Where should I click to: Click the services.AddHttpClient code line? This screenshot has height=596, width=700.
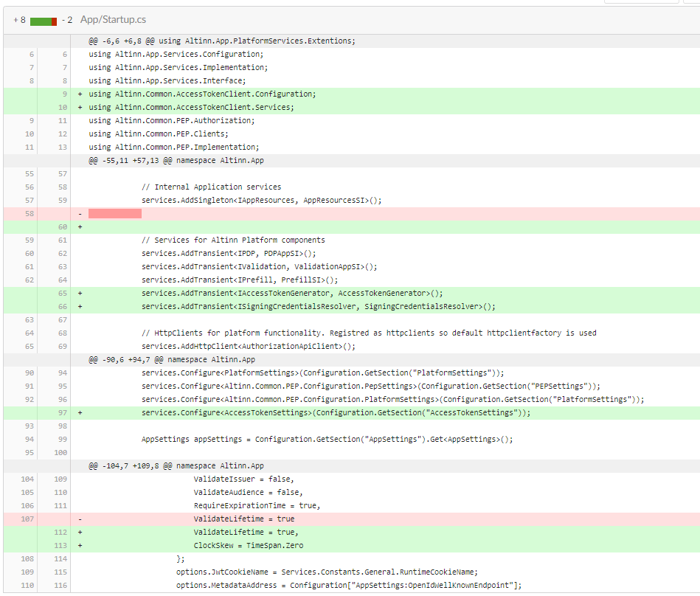click(249, 346)
